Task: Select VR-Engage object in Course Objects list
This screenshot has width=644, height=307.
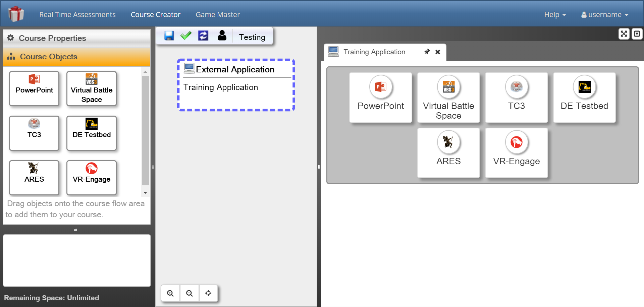Action: click(x=92, y=178)
